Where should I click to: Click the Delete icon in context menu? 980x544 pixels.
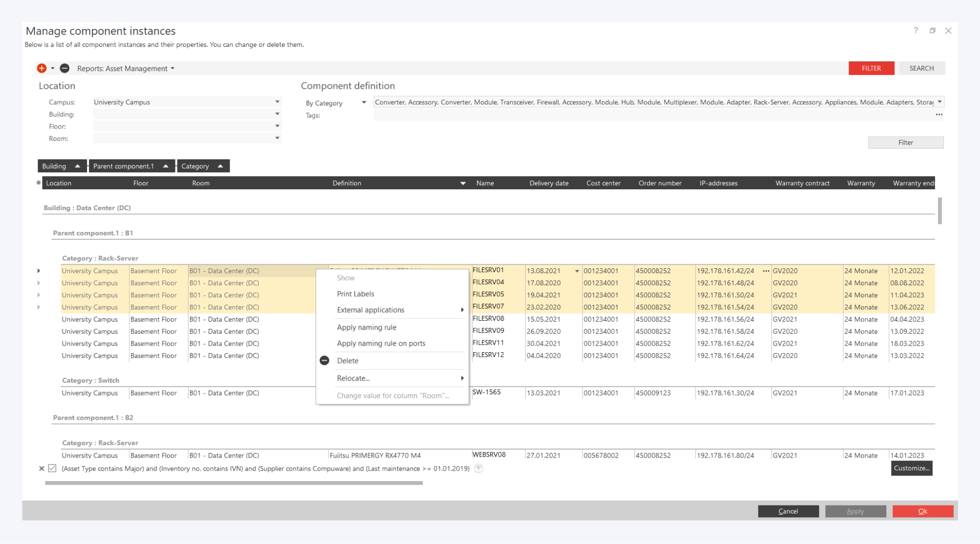[x=324, y=361]
